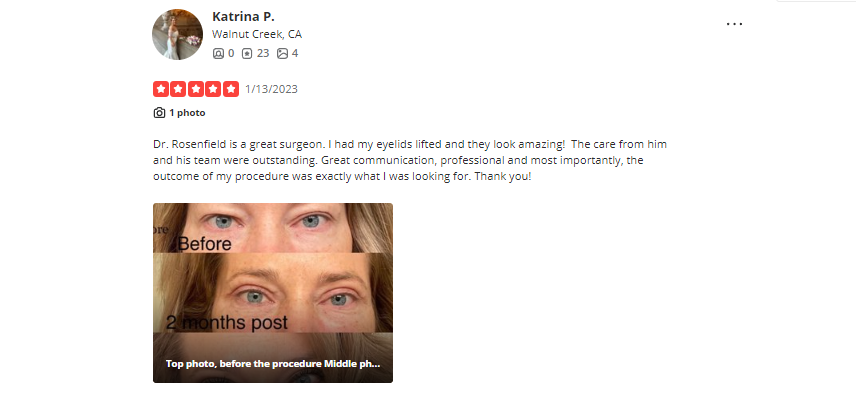Click the friends count icon
Screen dimensions: 856x393
click(x=218, y=53)
